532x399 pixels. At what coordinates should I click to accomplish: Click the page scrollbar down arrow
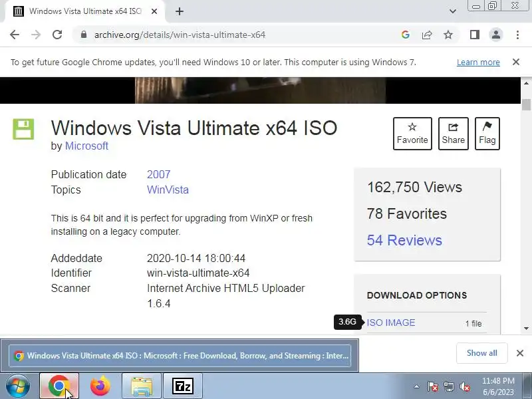tap(526, 329)
